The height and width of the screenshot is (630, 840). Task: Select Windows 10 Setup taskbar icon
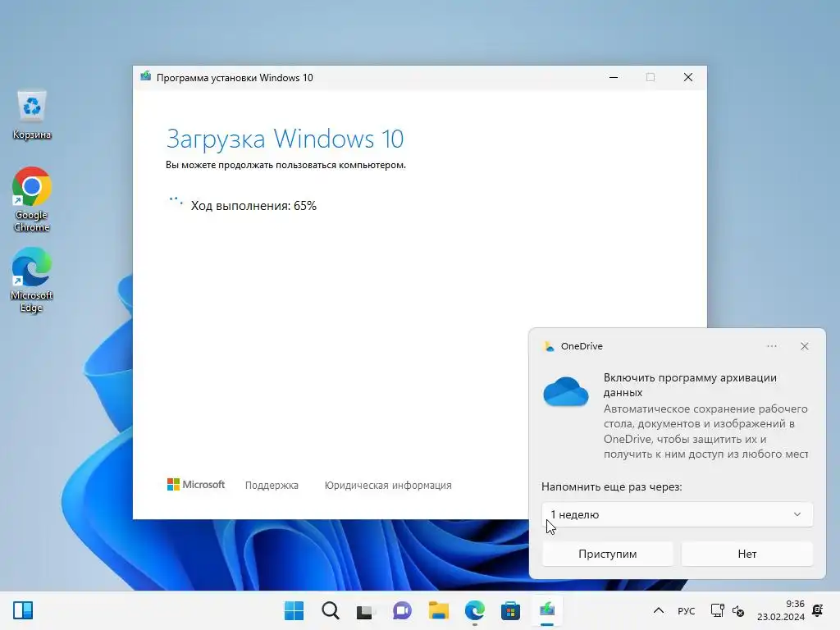(547, 610)
